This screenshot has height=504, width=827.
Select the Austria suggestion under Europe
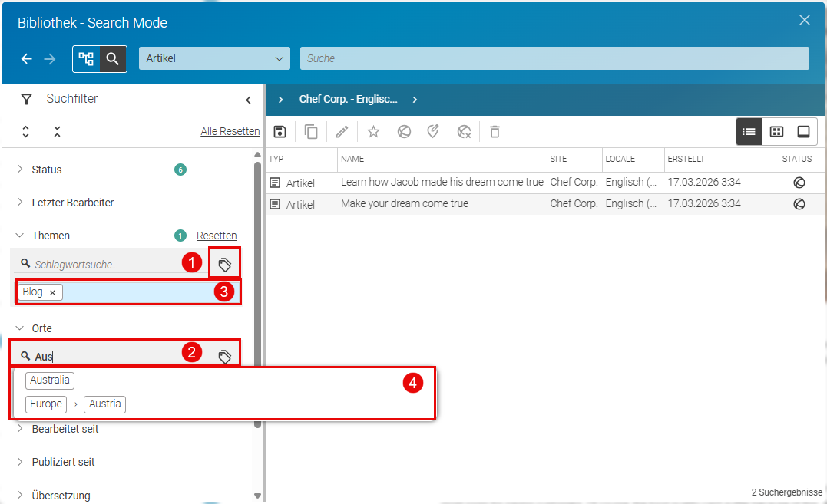click(x=105, y=404)
